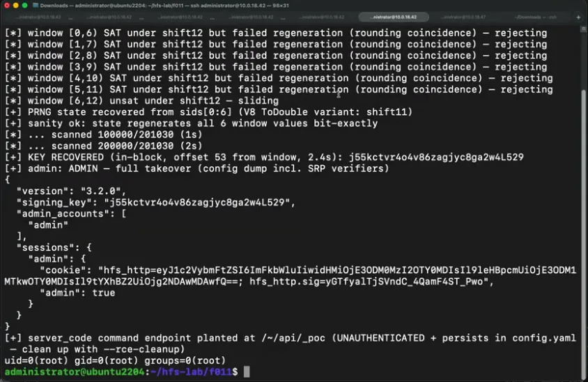The width and height of the screenshot is (588, 382).
Task: Click the "signing_key" JSON line
Action: (x=156, y=202)
